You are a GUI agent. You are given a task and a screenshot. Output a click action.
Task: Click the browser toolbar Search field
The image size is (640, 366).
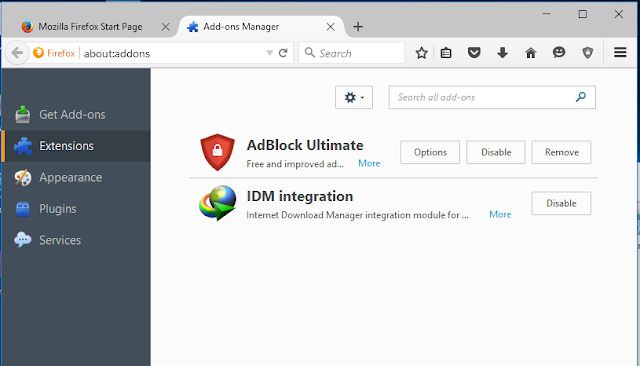coord(352,53)
